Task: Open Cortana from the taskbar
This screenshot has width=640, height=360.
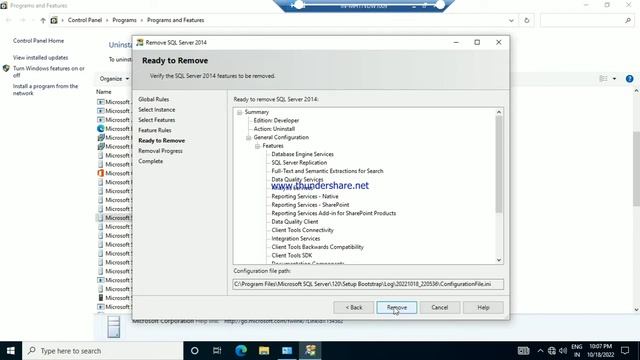Action: tap(195, 351)
